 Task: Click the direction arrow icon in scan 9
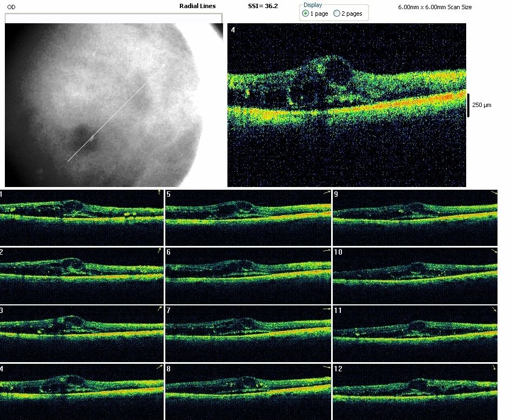[493, 193]
